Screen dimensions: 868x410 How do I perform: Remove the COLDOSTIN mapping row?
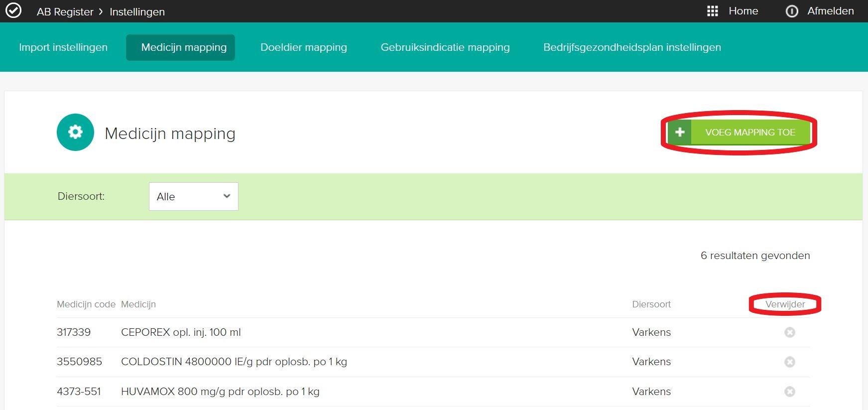pyautogui.click(x=789, y=362)
